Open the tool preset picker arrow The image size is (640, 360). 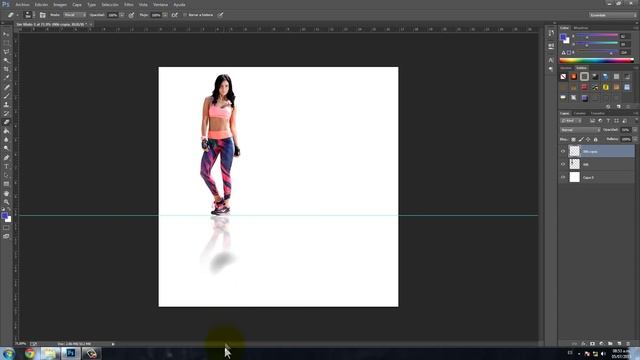pyautogui.click(x=18, y=15)
